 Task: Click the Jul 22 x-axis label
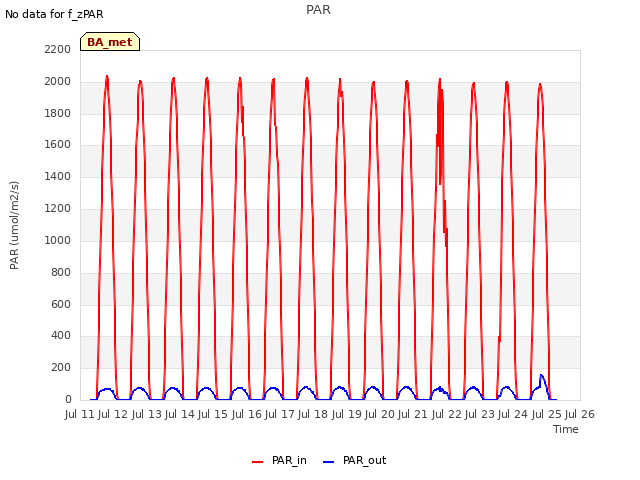pos(447,414)
